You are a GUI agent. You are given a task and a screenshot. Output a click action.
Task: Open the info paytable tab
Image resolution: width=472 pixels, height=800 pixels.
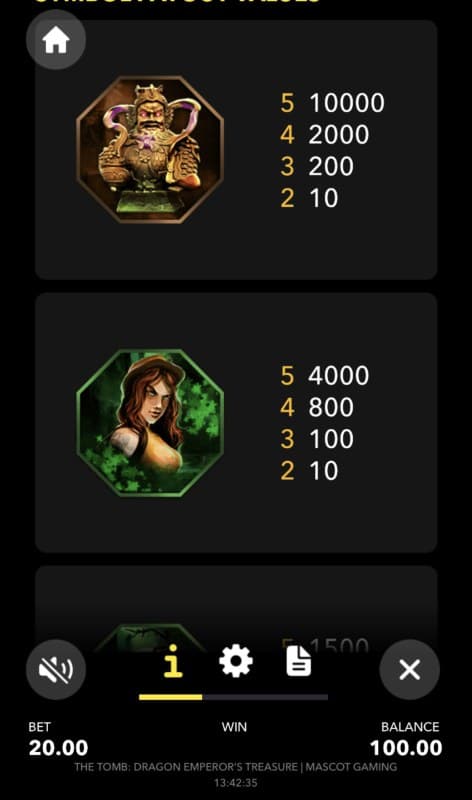pos(173,661)
